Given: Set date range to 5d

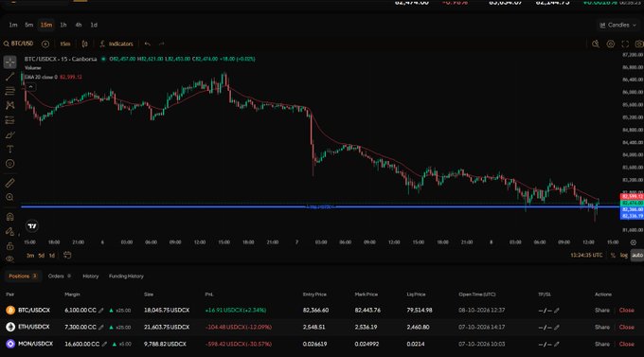Looking at the screenshot, I should tap(41, 256).
